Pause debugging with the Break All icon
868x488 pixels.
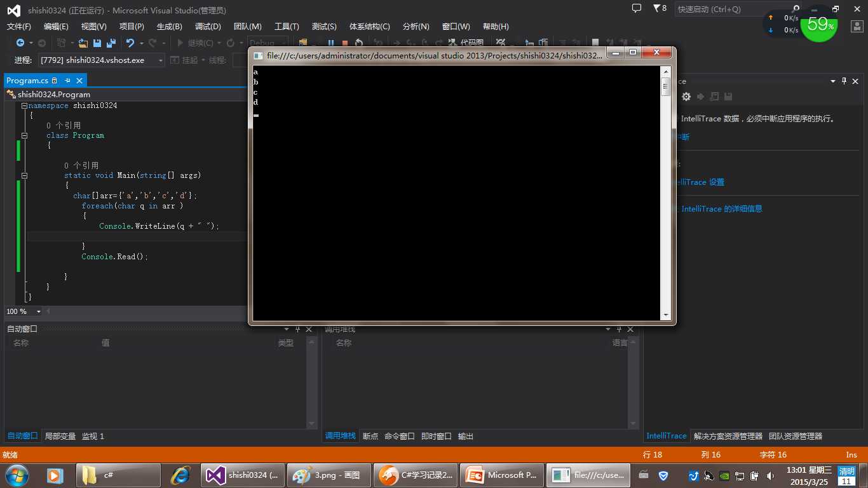tap(331, 43)
